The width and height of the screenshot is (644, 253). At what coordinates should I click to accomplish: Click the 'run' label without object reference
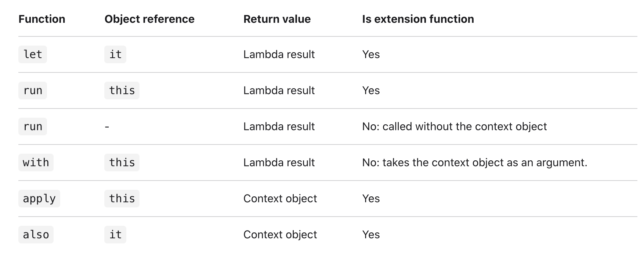[x=33, y=126]
